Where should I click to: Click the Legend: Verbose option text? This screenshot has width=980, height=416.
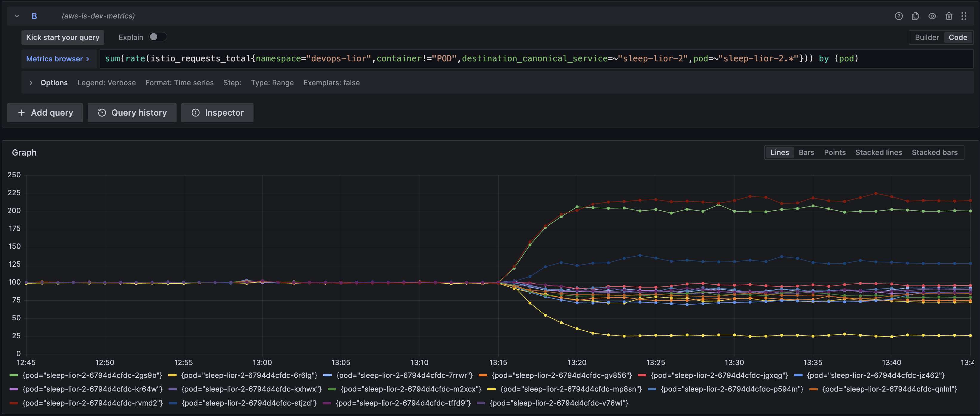106,83
